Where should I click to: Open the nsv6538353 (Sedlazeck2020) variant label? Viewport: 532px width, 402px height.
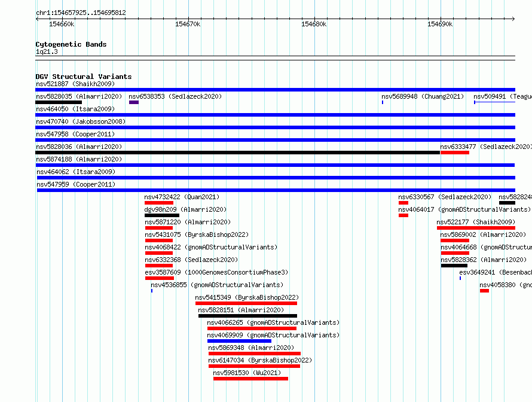175,96
